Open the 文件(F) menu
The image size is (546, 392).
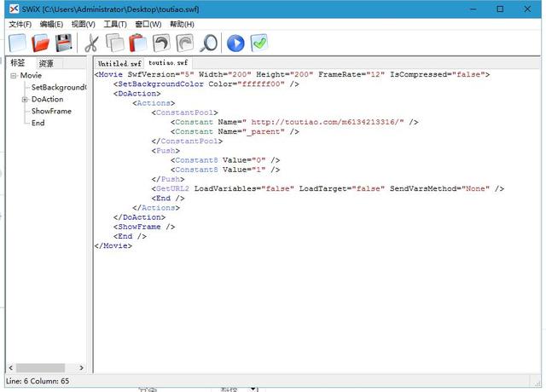pyautogui.click(x=20, y=24)
